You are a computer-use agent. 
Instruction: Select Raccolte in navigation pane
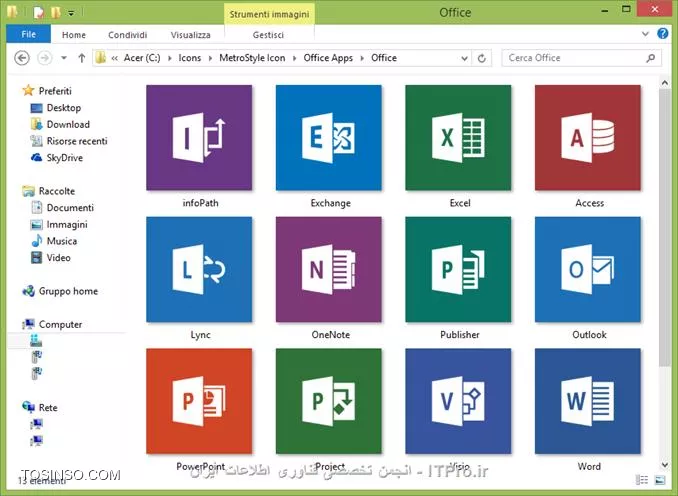pos(57,191)
